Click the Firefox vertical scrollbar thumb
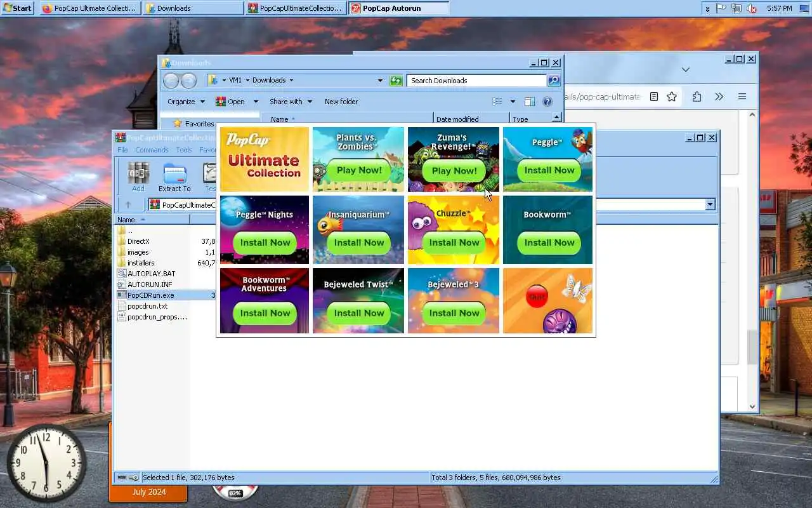The image size is (812, 508). click(752, 347)
